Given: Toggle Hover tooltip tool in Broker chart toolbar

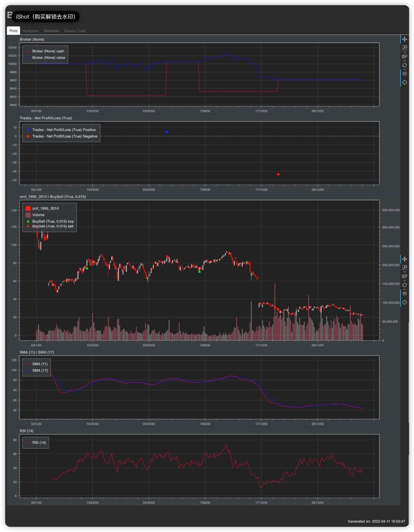Looking at the screenshot, I should point(404,74).
